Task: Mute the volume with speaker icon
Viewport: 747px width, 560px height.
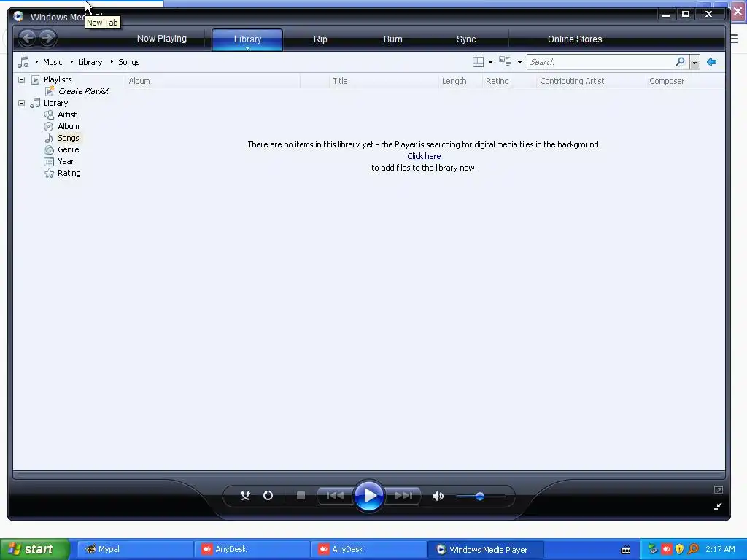Action: [x=438, y=496]
